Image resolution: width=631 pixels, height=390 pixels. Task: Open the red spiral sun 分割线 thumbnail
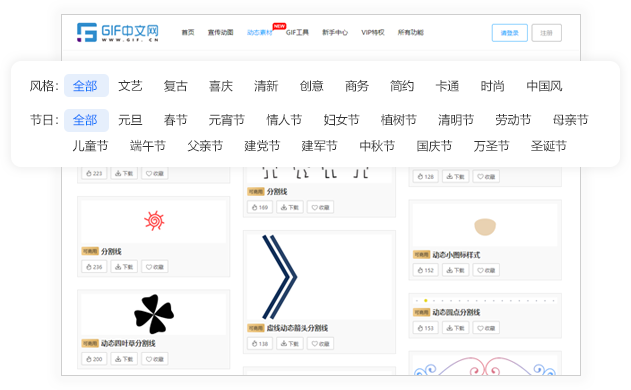tap(154, 221)
